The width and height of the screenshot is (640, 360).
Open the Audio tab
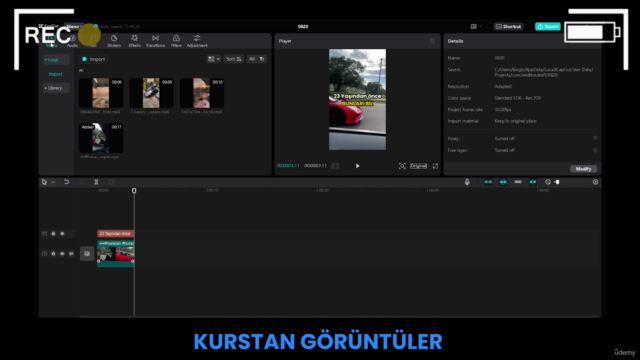72,41
